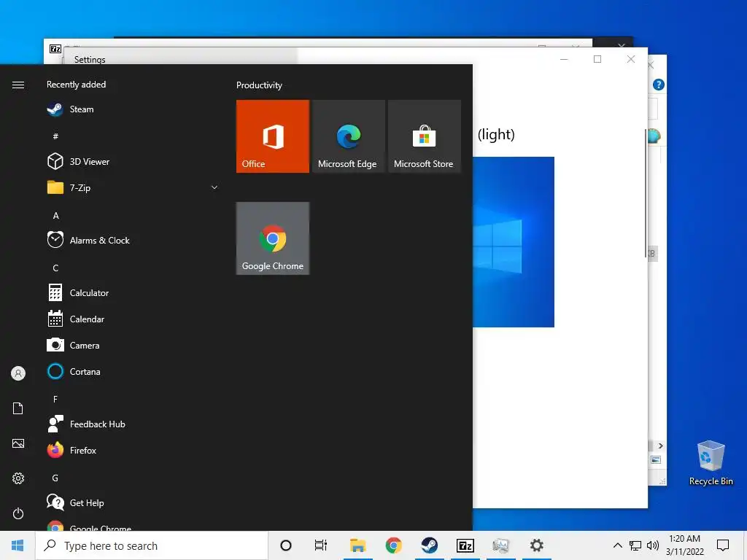This screenshot has width=747, height=560.
Task: Switch to Settings on taskbar
Action: click(x=537, y=545)
